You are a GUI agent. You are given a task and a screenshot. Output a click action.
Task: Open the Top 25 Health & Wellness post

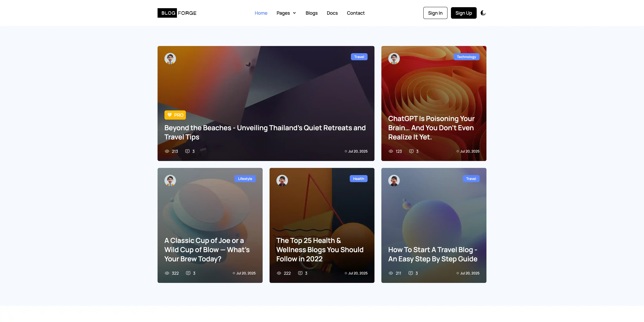pyautogui.click(x=320, y=250)
